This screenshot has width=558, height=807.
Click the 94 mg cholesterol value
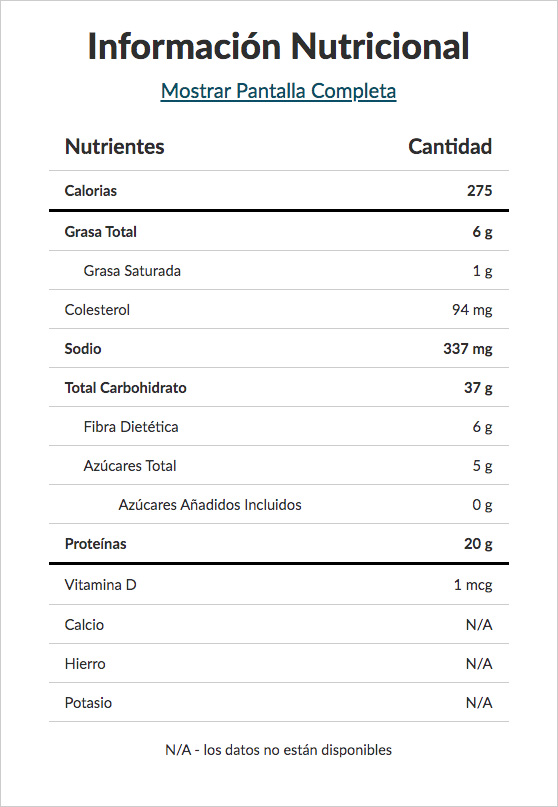(472, 310)
